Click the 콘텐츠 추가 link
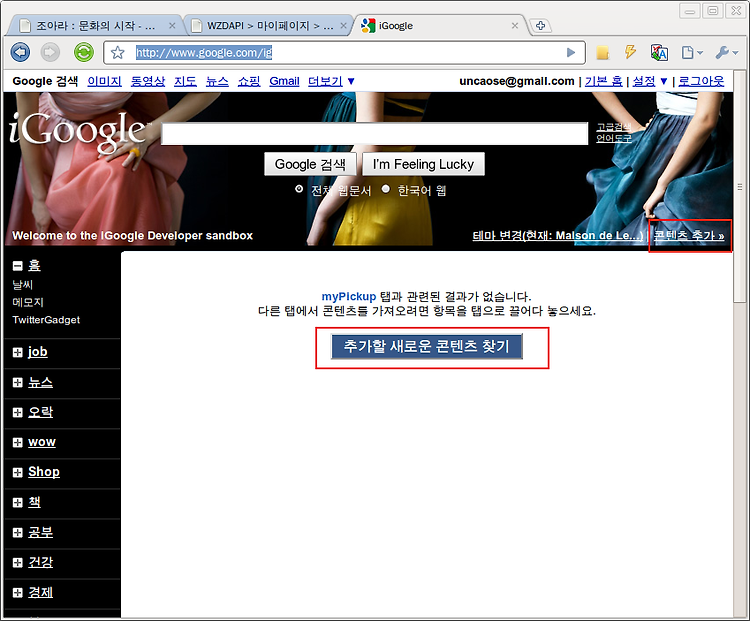 click(x=689, y=235)
